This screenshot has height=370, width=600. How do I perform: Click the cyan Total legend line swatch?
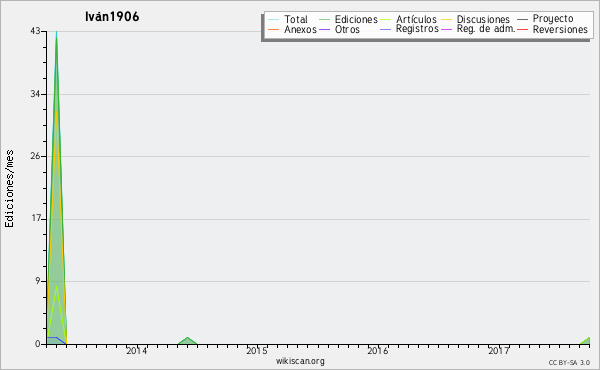(x=273, y=19)
